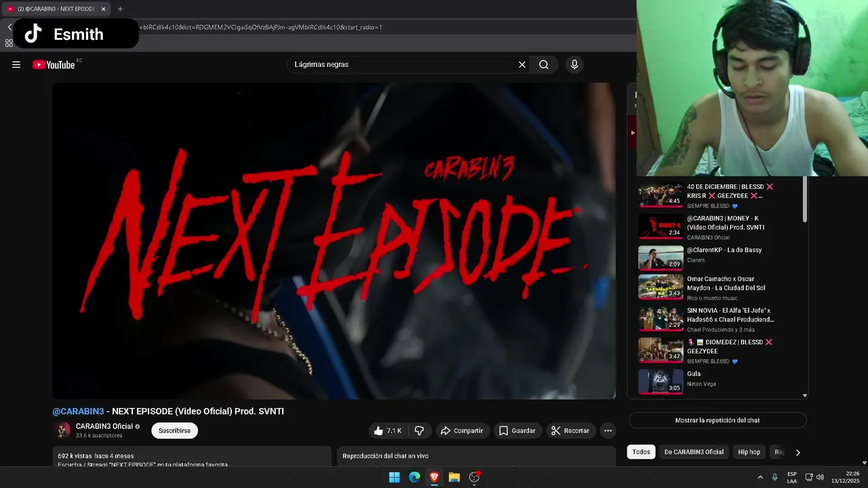Open the network tray icon
Viewport: 868px width, 488px height.
[810, 478]
